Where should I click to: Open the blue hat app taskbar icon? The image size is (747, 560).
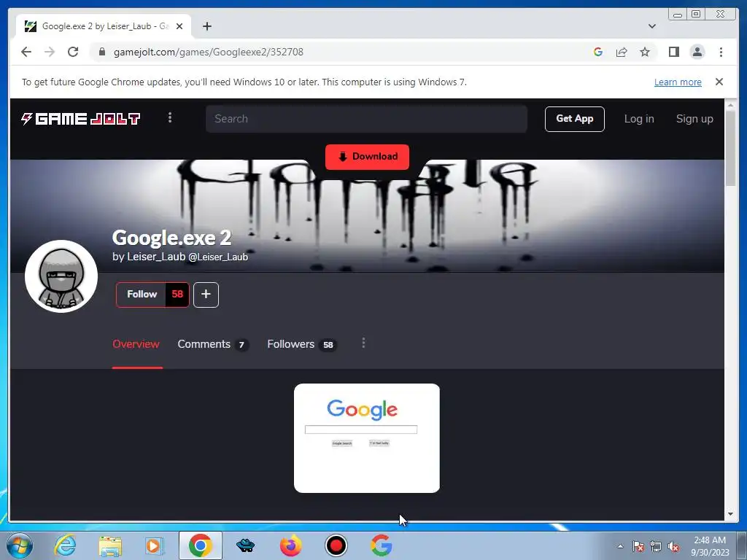[x=245, y=545]
